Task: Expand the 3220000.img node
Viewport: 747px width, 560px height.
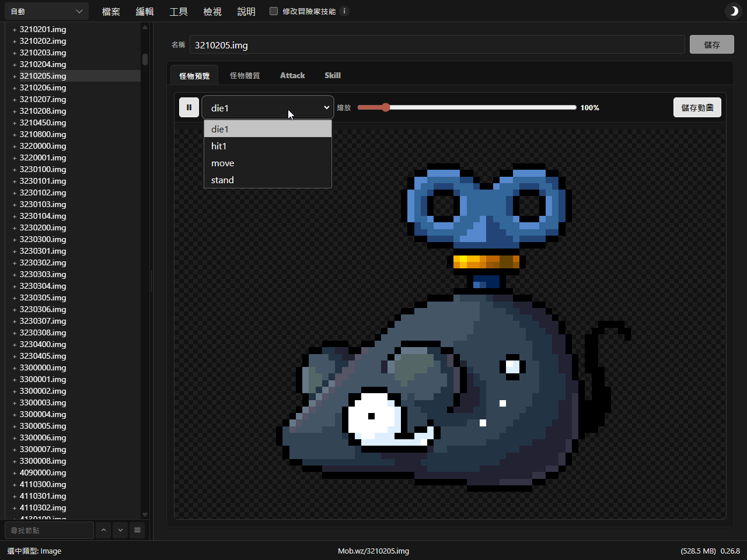Action: point(15,146)
